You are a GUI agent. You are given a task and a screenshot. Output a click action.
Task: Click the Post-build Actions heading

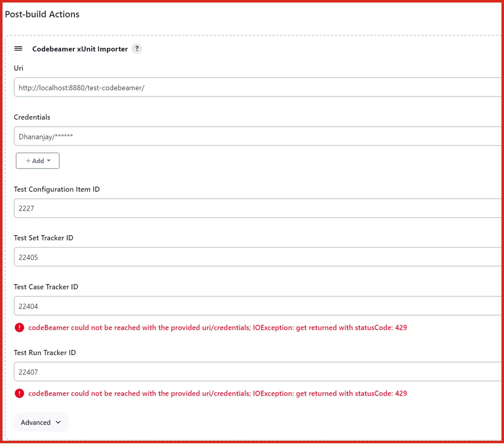42,14
